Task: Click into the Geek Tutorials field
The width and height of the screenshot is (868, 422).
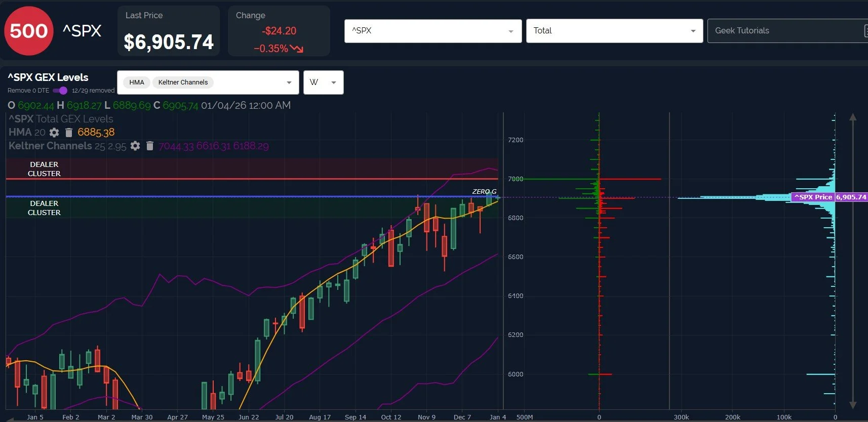Action: [x=787, y=31]
